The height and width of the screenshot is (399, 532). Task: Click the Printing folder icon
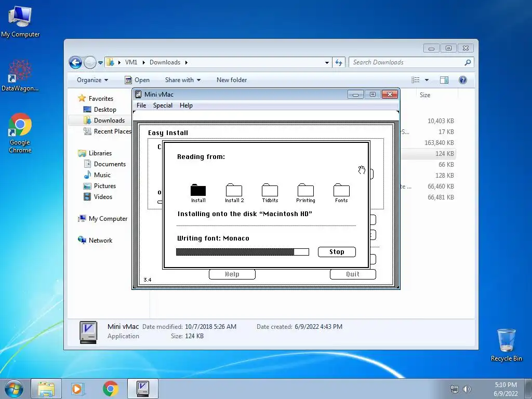(305, 190)
